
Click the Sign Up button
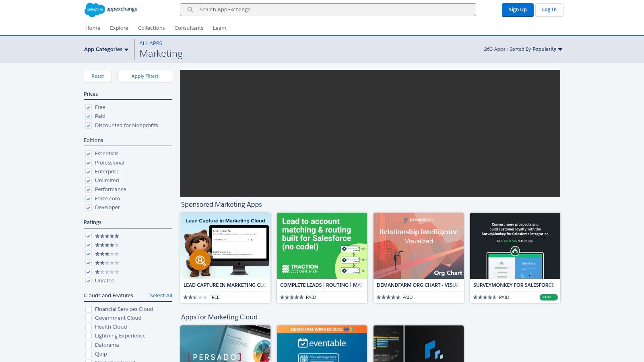coord(518,10)
